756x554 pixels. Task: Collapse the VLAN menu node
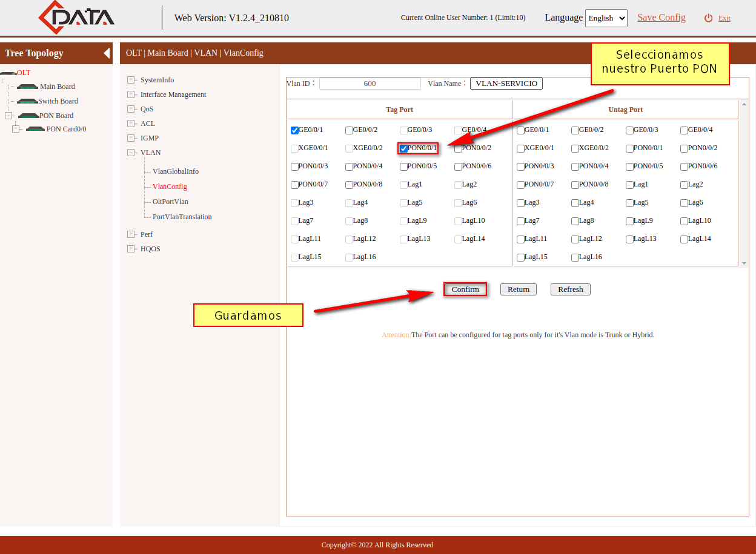pos(131,153)
